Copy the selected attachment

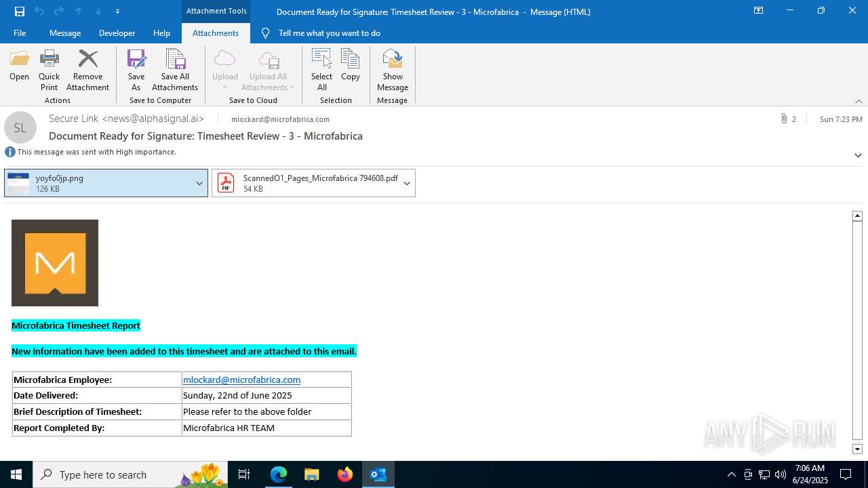[351, 66]
